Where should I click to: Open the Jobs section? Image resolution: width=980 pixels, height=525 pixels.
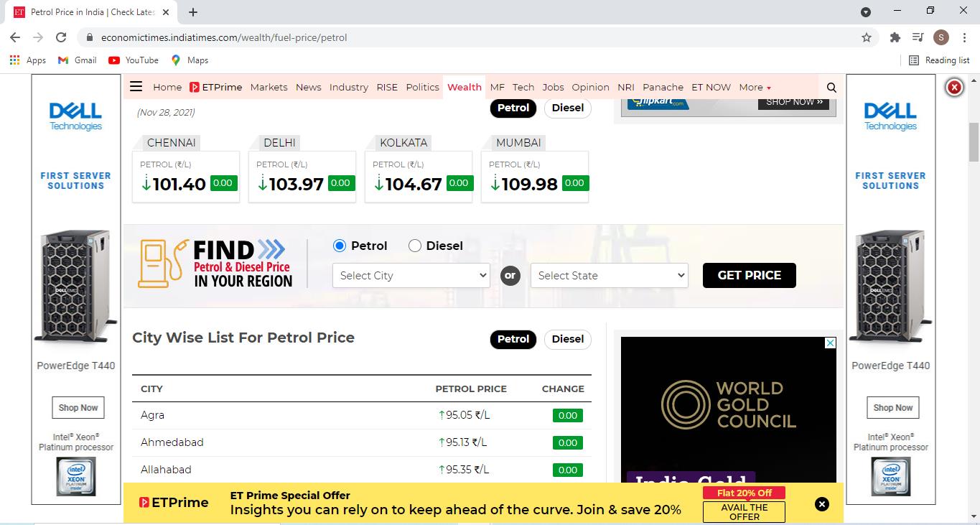pos(553,87)
